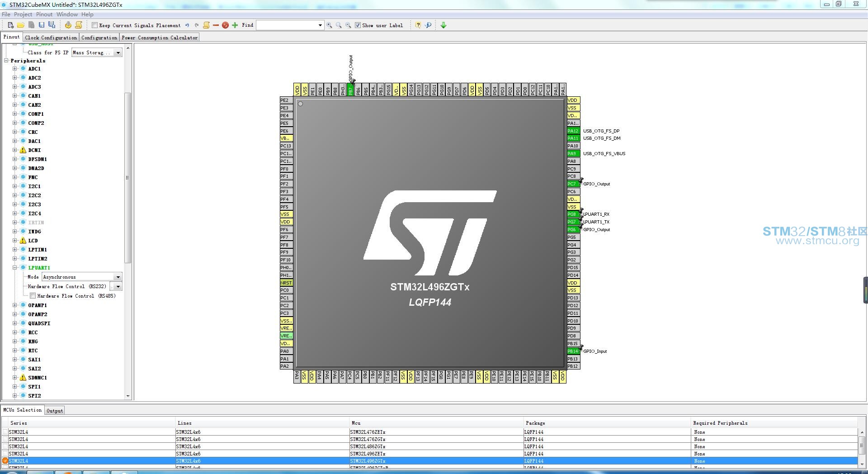Click the PB7 pin on the chip

[x=350, y=90]
